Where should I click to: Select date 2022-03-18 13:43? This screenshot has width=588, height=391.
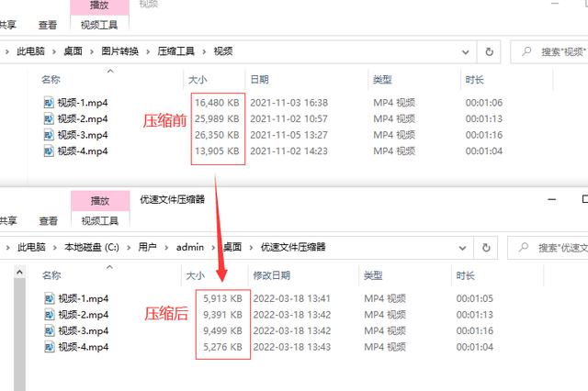pyautogui.click(x=292, y=346)
